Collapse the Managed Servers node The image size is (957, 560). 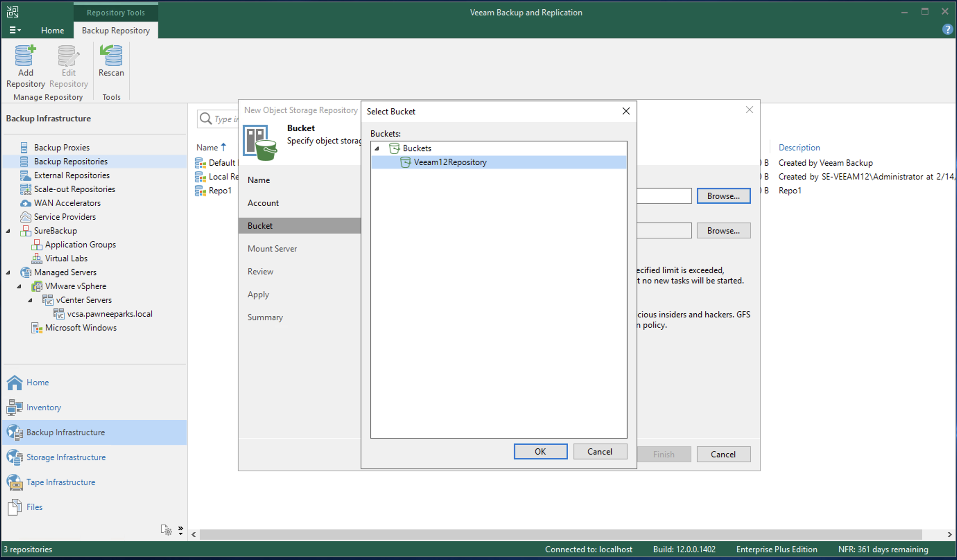tap(8, 272)
